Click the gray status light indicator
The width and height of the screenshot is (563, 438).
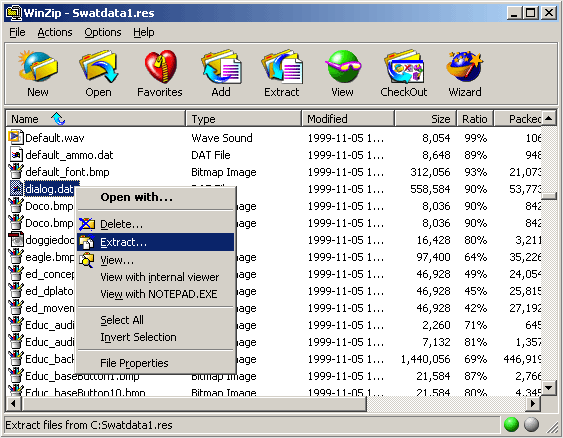point(531,424)
